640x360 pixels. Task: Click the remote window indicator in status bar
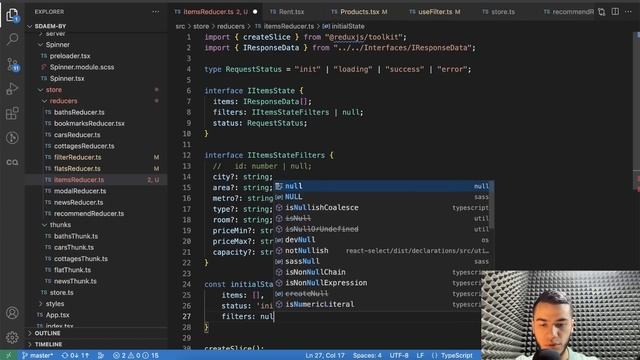click(x=8, y=355)
